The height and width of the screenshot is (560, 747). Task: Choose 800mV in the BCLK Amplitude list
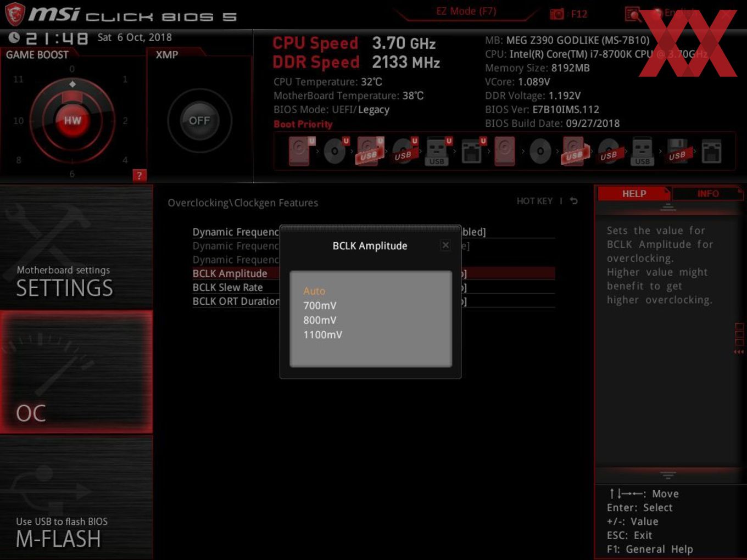click(x=320, y=320)
